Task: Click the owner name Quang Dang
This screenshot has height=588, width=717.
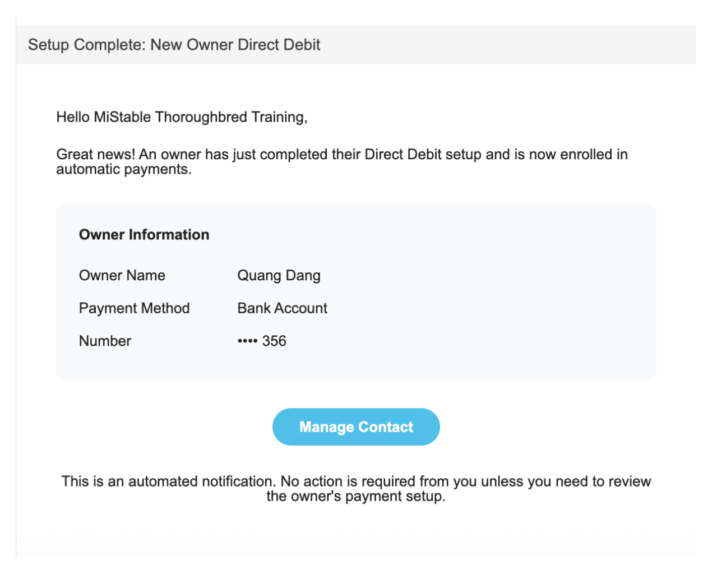Action: point(279,276)
